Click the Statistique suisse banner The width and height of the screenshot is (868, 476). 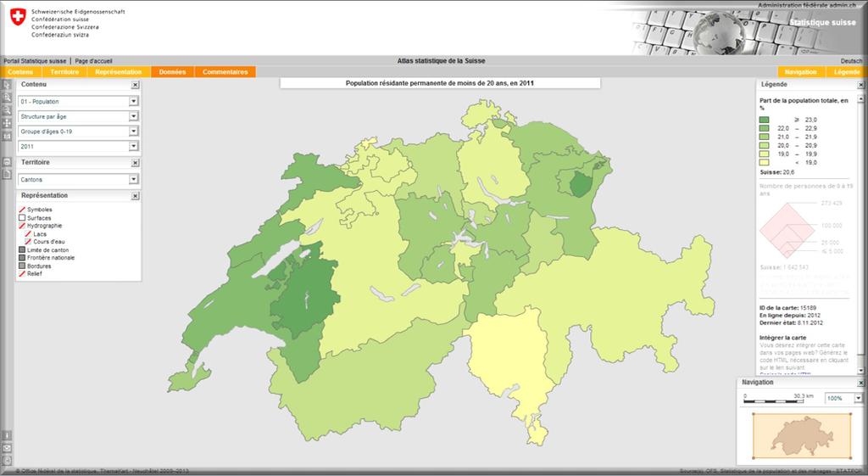pos(822,23)
